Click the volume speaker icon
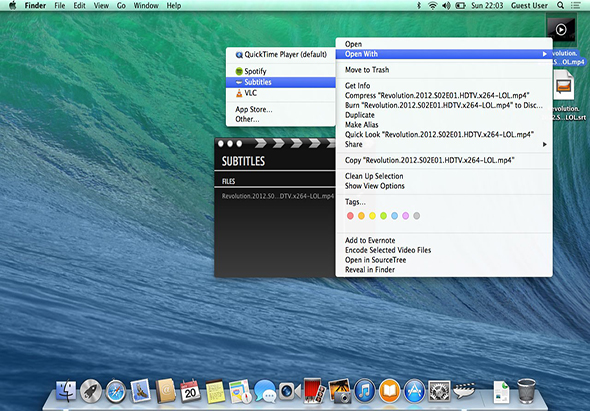 coord(446,5)
